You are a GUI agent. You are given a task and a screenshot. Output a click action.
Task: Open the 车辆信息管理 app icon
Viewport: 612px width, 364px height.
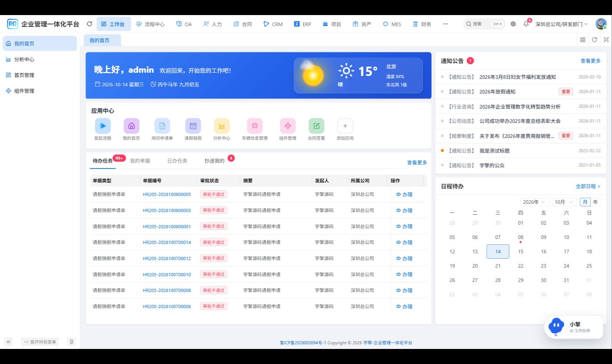coord(255,126)
